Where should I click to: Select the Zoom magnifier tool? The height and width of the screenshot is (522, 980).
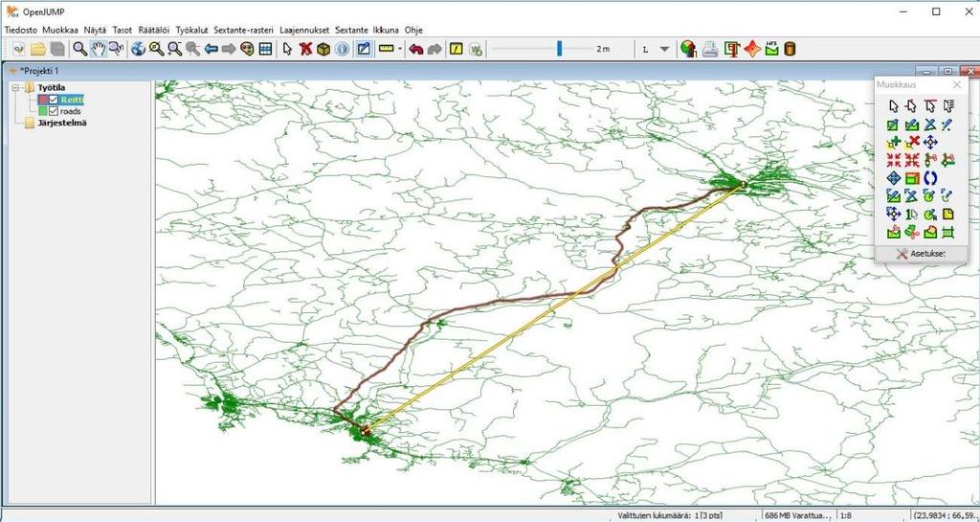pyautogui.click(x=80, y=49)
